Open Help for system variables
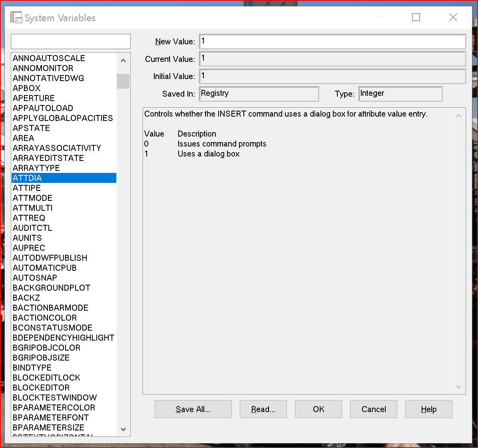Image resolution: width=478 pixels, height=448 pixels. pyautogui.click(x=429, y=409)
